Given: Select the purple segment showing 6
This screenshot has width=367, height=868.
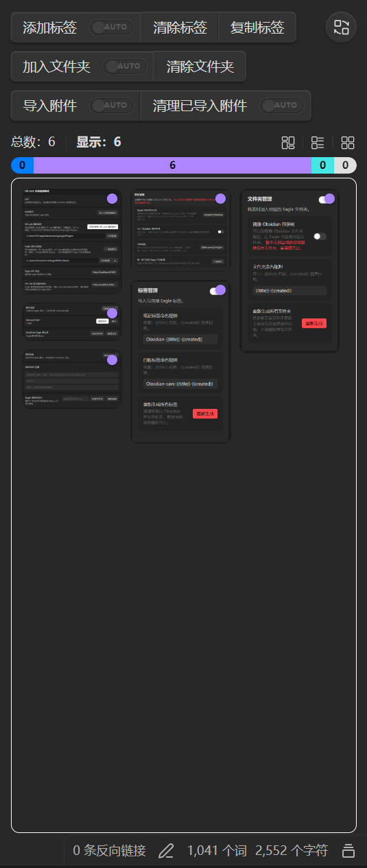Looking at the screenshot, I should point(172,165).
